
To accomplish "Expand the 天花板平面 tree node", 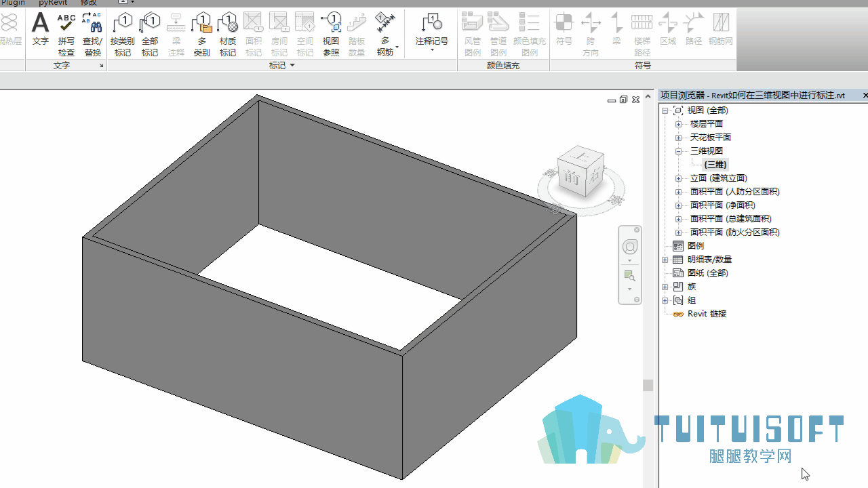I will (678, 138).
